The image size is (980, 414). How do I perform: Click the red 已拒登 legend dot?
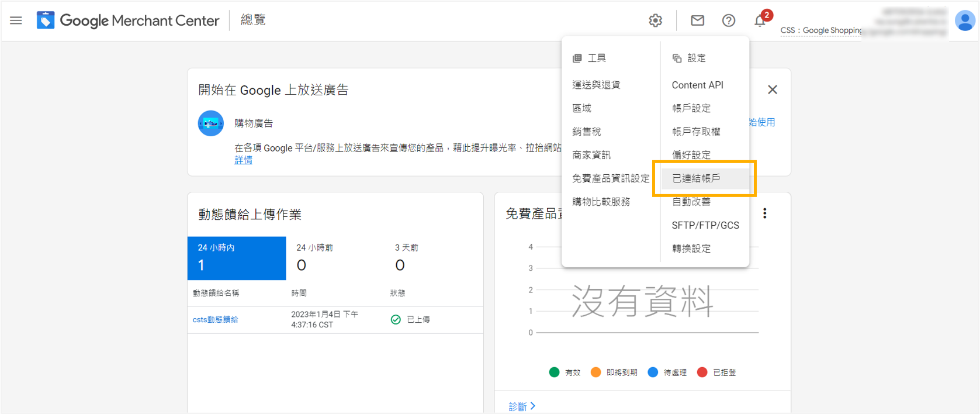(x=702, y=372)
